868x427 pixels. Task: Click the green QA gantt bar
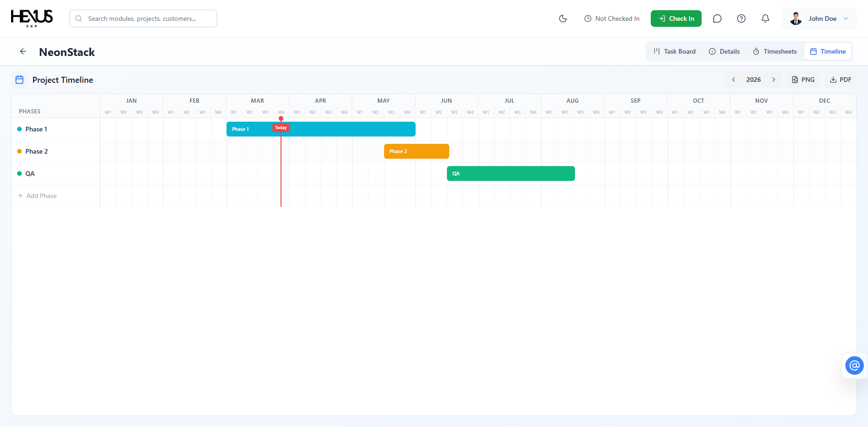pos(511,173)
